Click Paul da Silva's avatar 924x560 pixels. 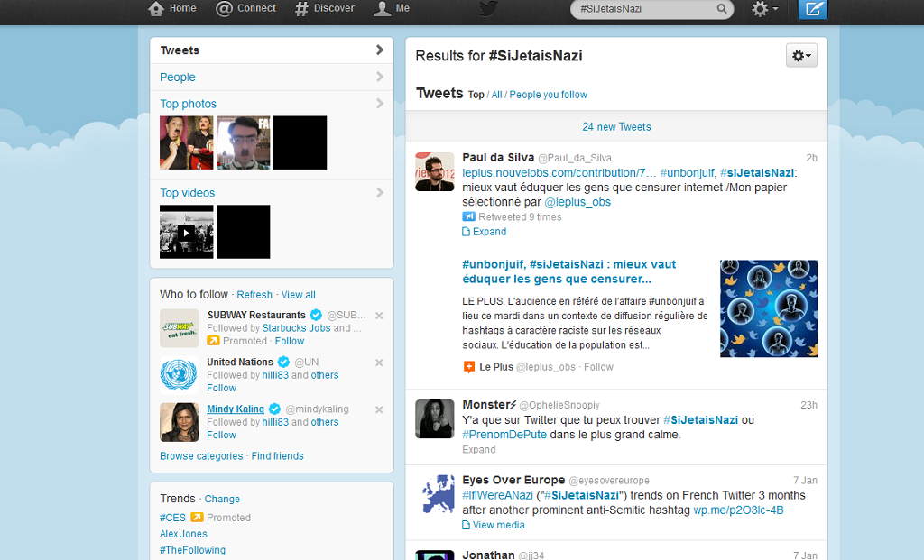[435, 172]
